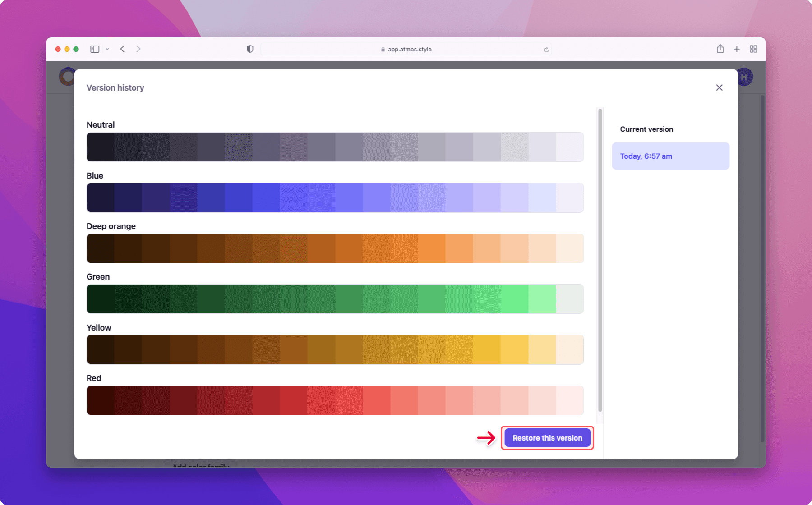Pick the lightest Blue palette swatch
812x505 pixels.
tap(570, 197)
